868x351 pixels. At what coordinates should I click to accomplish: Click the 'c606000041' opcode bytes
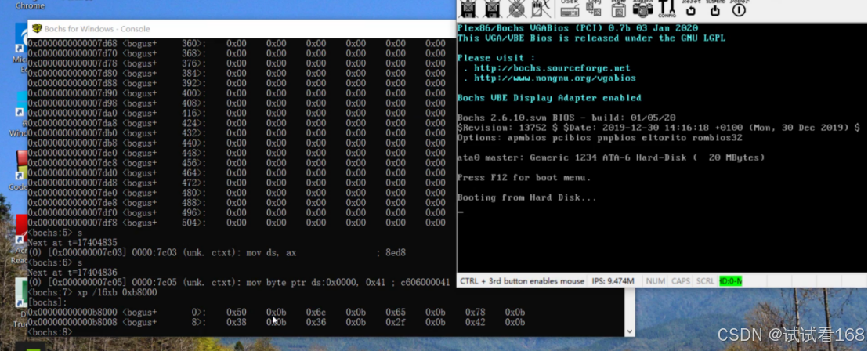coord(425,282)
